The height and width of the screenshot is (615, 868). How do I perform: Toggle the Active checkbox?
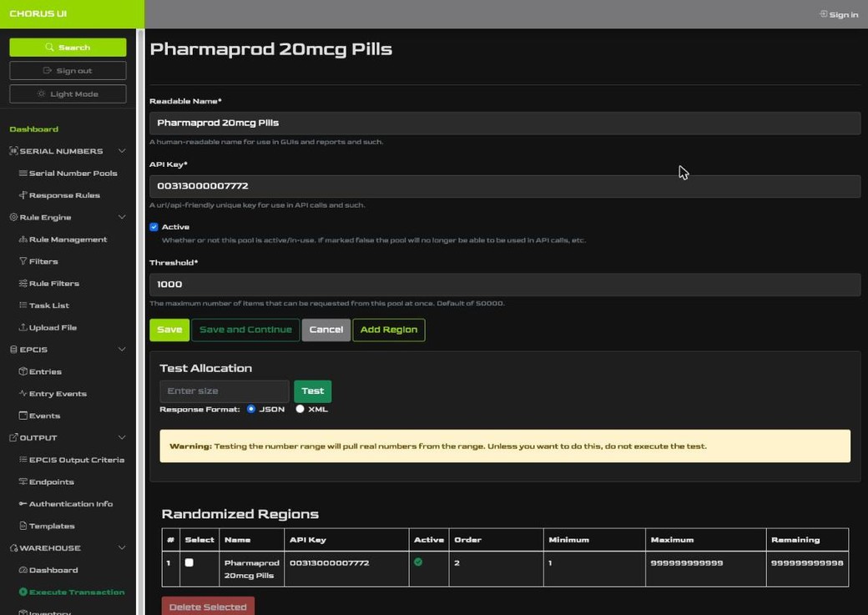(x=154, y=227)
